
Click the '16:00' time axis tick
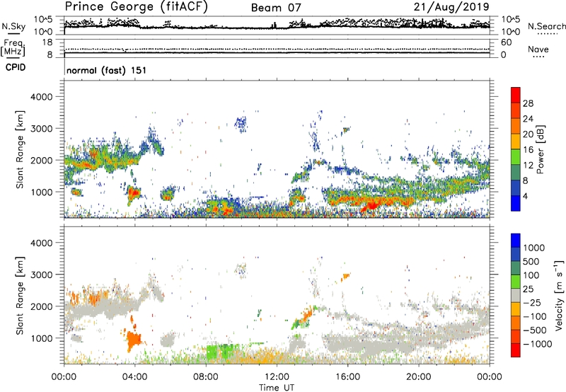347,377
